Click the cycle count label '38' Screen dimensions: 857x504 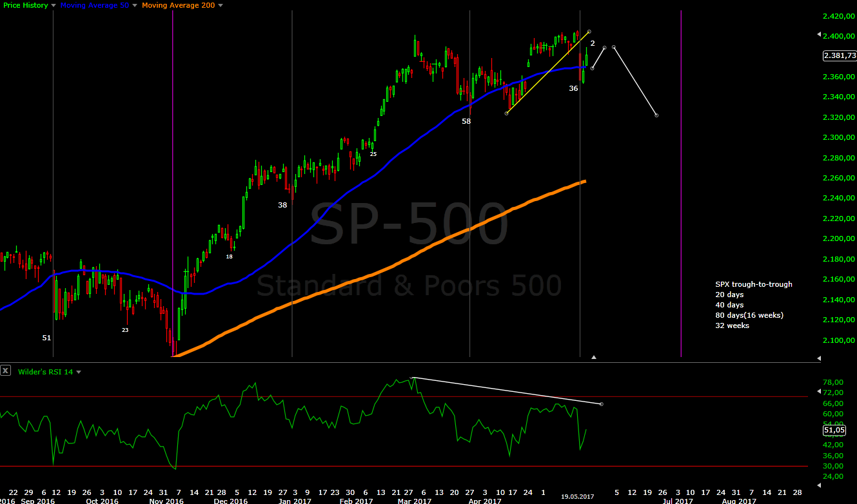tap(282, 205)
